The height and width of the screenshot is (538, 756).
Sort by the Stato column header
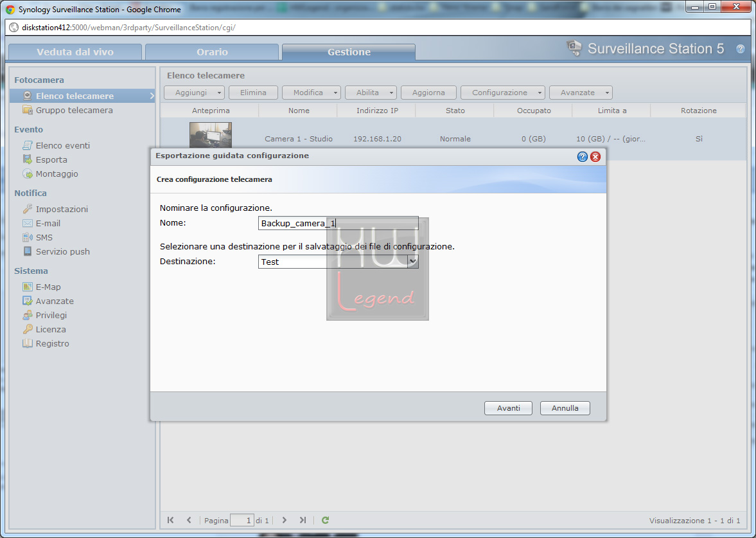(455, 111)
